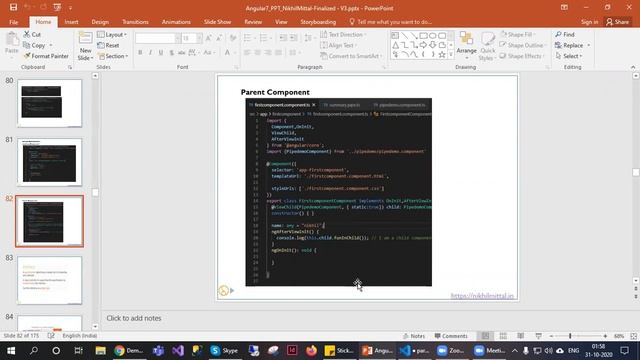Click Convert to SmartArt
Image resolution: width=640 pixels, height=360 pixels.
point(352,56)
